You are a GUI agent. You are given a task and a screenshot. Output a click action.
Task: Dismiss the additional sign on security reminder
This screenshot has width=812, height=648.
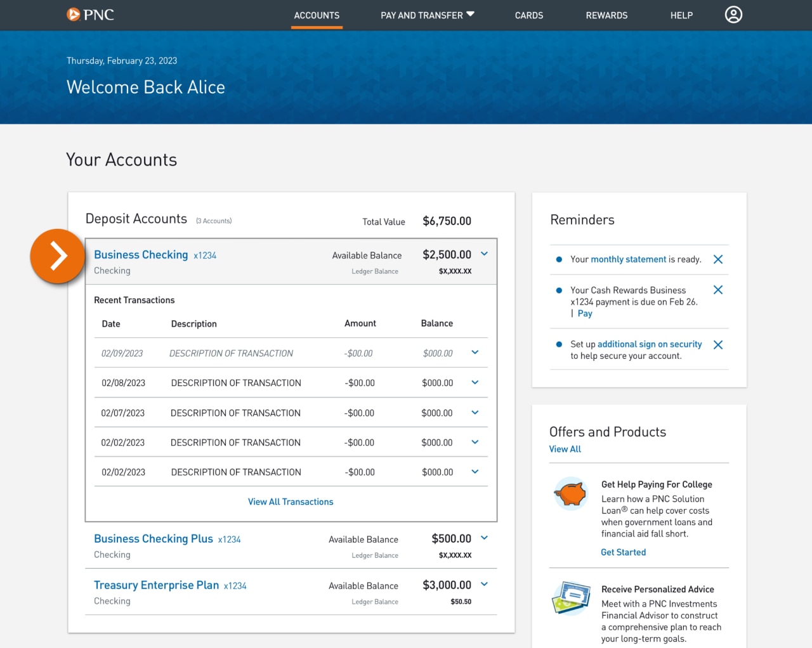point(717,344)
